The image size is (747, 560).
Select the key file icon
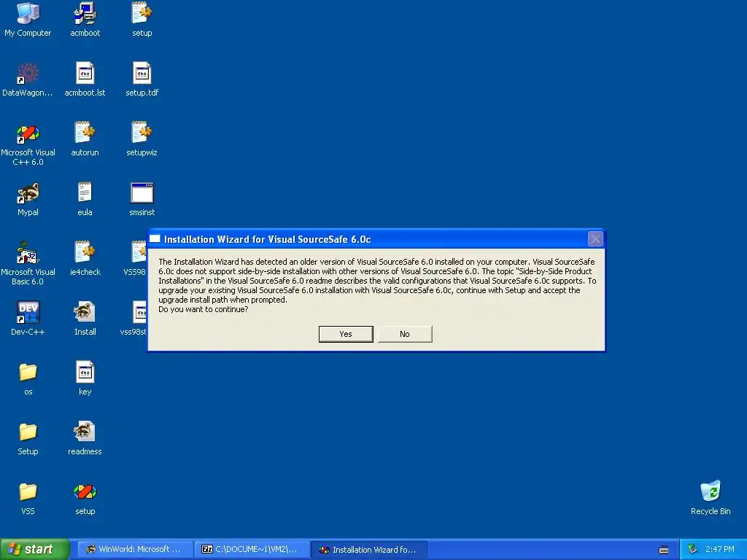click(x=85, y=378)
